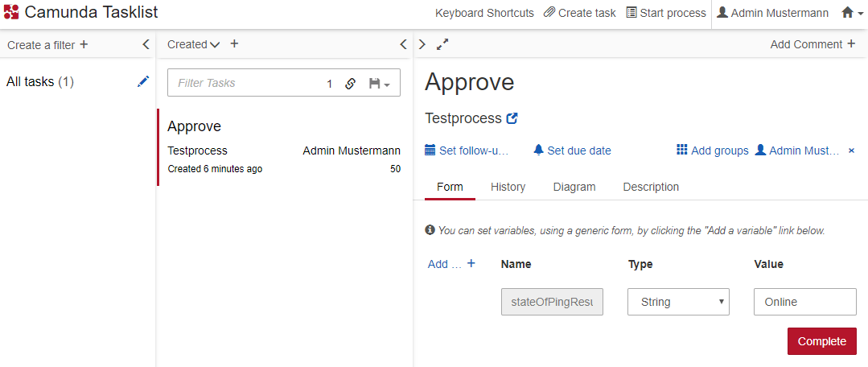The height and width of the screenshot is (367, 868).
Task: Click the plus icon next to Created sorting
Action: 234,44
